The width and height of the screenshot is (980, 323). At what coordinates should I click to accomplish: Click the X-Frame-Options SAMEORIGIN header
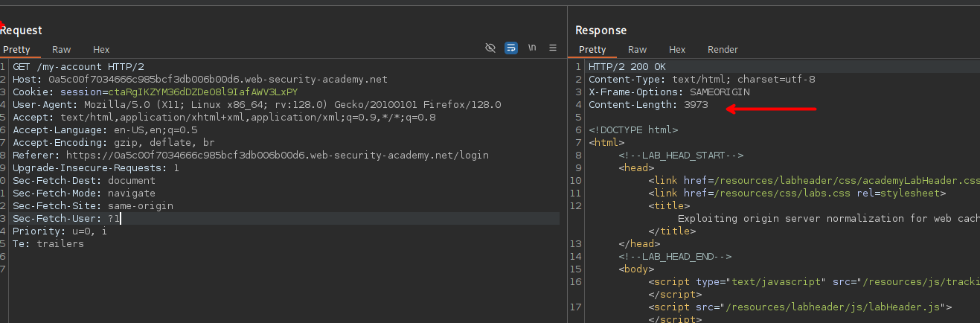point(669,92)
